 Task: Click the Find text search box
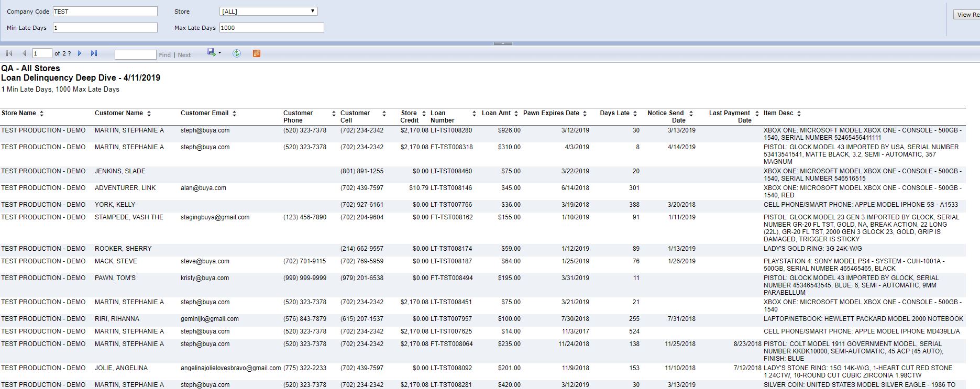tap(135, 54)
